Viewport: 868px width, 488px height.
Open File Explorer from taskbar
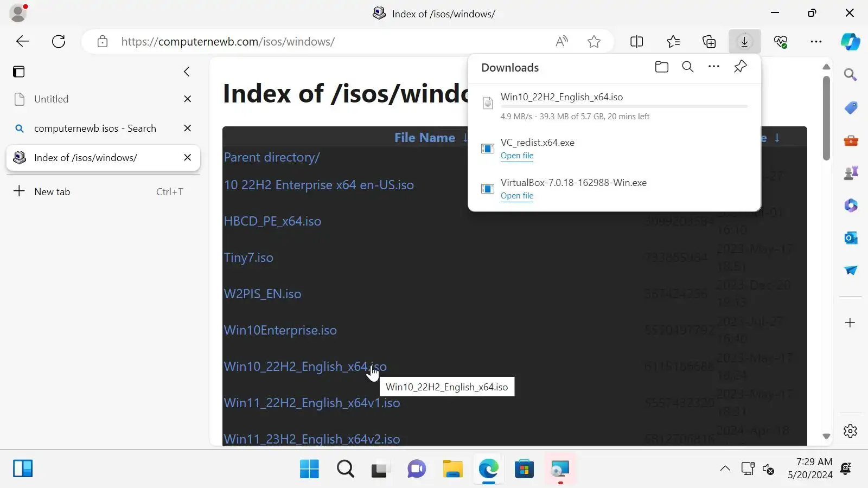pyautogui.click(x=452, y=469)
